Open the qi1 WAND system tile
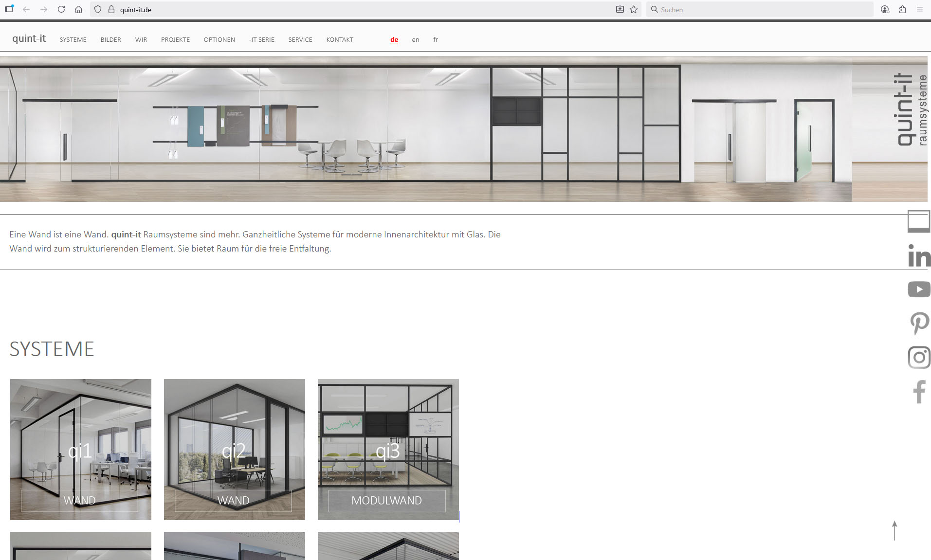This screenshot has width=931, height=560. coord(81,449)
